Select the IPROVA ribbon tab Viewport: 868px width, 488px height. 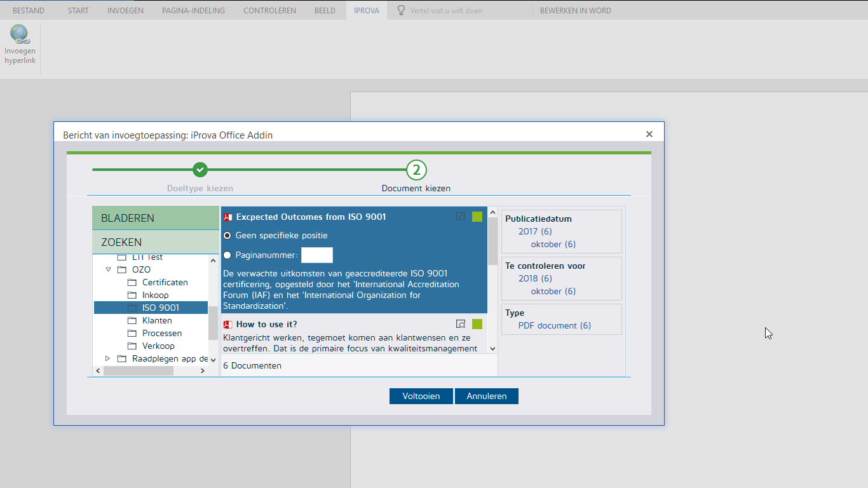(x=367, y=10)
